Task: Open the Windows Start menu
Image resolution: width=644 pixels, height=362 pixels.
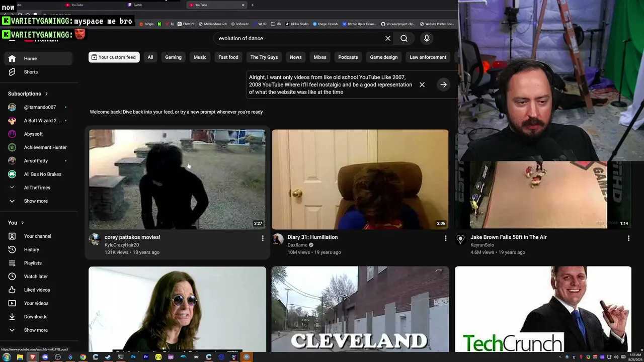Action: (7, 357)
